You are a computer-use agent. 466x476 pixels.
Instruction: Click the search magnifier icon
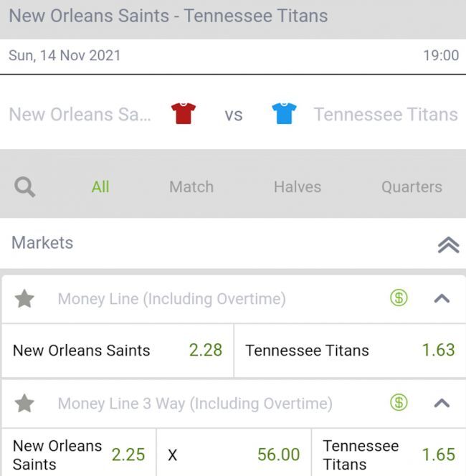(25, 187)
